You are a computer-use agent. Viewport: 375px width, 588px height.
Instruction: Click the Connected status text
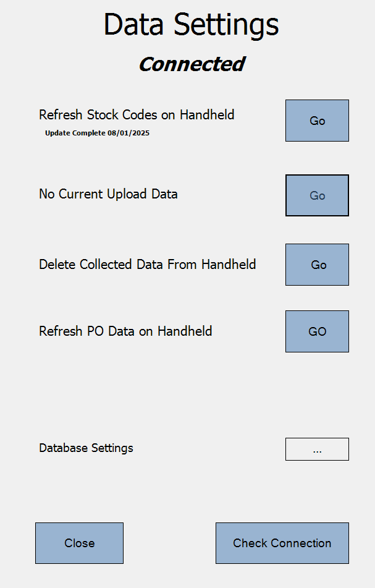(x=192, y=64)
